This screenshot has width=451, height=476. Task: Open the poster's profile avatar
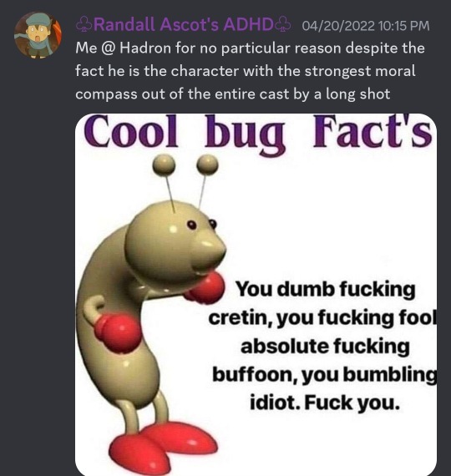(x=38, y=35)
